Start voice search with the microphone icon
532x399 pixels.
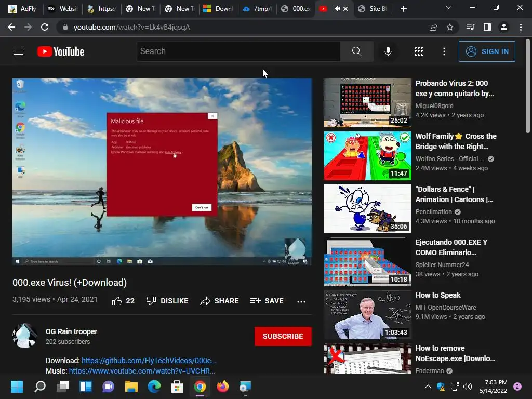tap(388, 51)
